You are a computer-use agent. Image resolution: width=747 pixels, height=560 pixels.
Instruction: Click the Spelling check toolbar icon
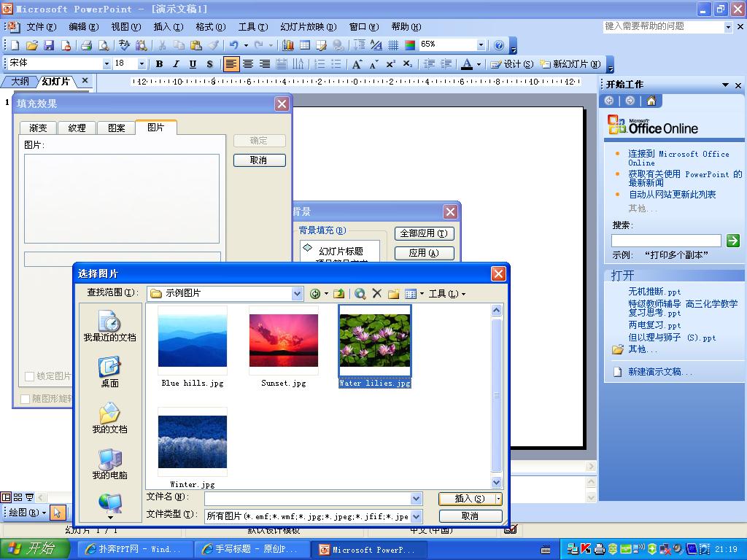[x=124, y=45]
